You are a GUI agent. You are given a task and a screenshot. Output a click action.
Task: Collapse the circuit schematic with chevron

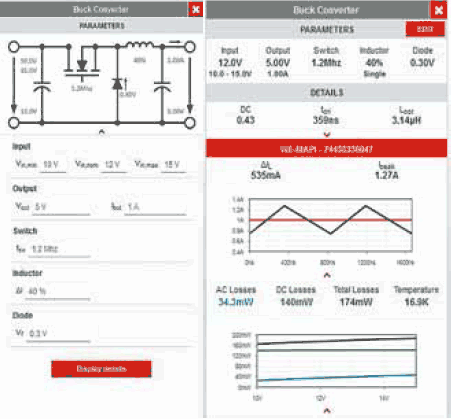pos(102,132)
